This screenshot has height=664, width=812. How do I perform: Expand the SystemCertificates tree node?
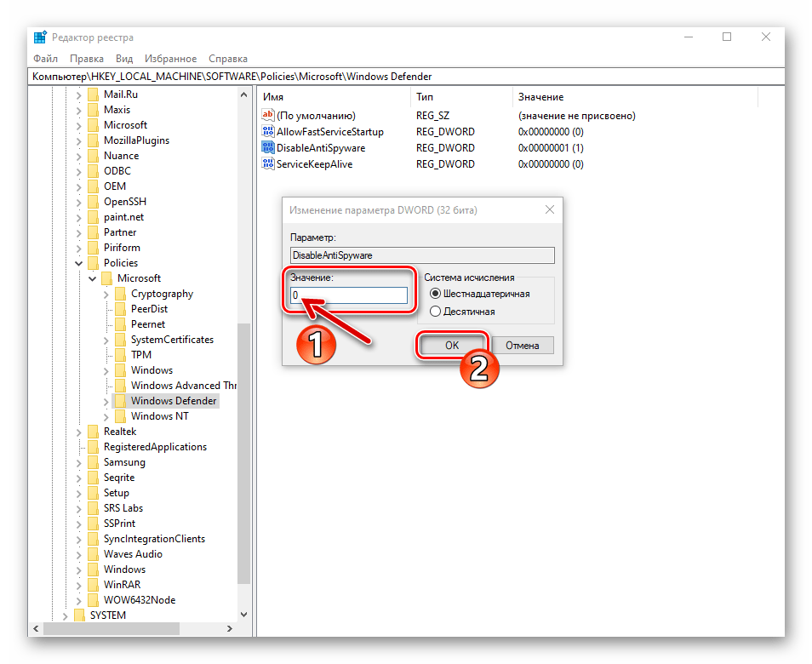(x=106, y=341)
